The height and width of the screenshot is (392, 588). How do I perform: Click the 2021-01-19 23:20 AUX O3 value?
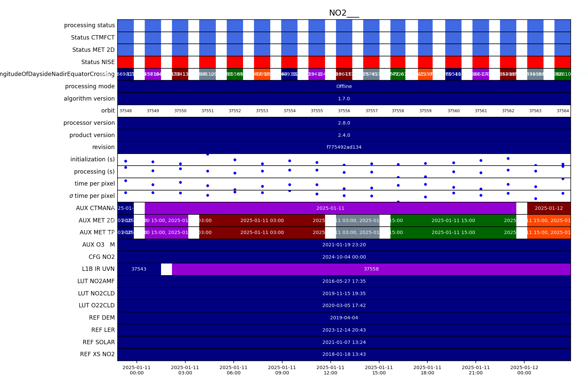[x=344, y=245]
